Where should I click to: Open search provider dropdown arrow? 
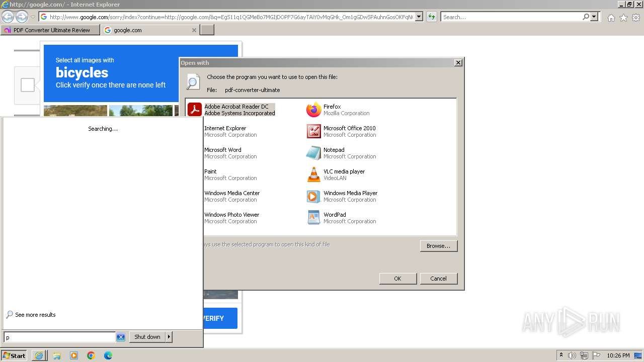click(x=594, y=17)
